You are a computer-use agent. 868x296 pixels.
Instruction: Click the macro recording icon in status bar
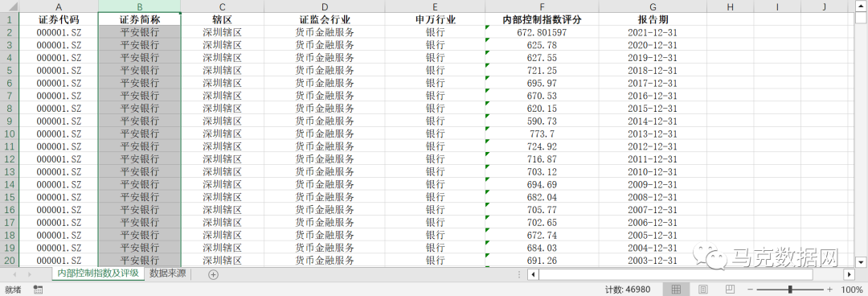38,290
